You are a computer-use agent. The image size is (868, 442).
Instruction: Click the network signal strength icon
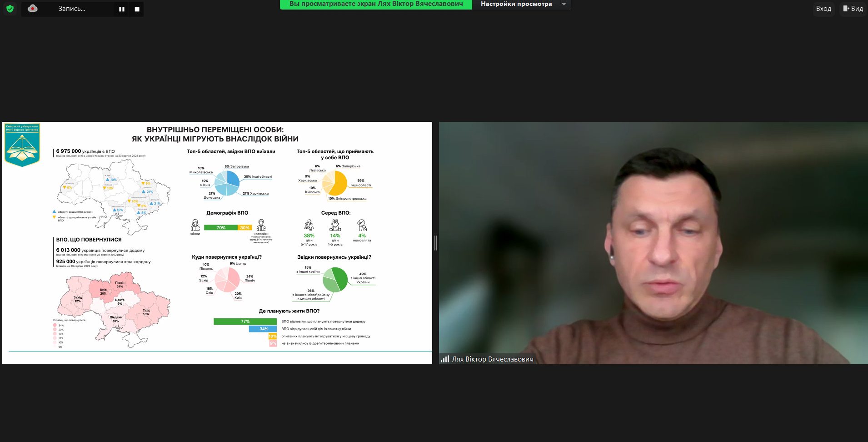(444, 359)
